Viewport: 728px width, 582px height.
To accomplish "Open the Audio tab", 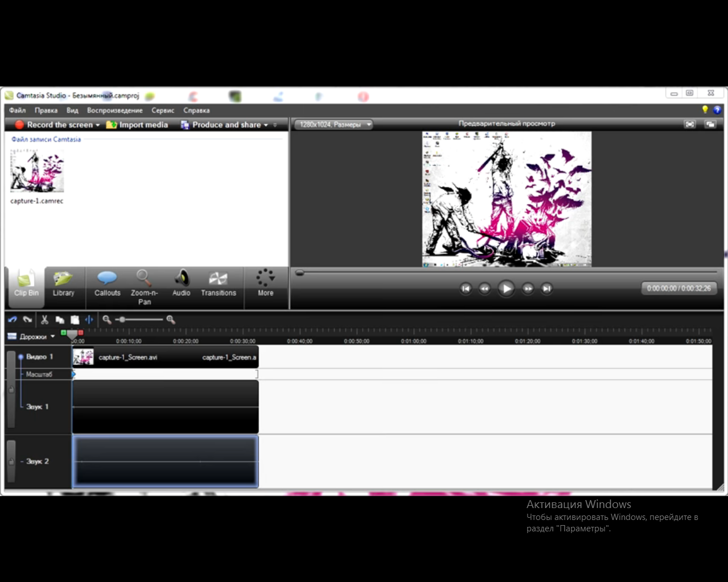I will pos(182,284).
